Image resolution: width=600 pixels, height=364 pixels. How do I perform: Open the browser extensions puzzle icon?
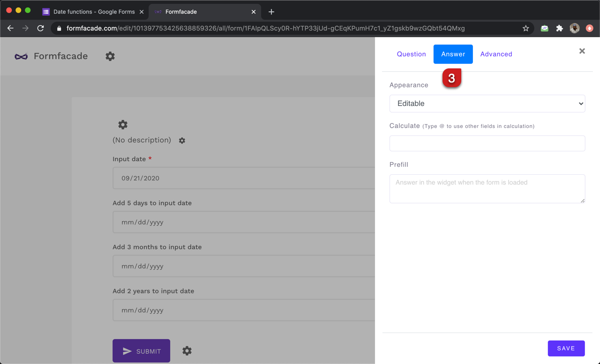click(x=559, y=28)
